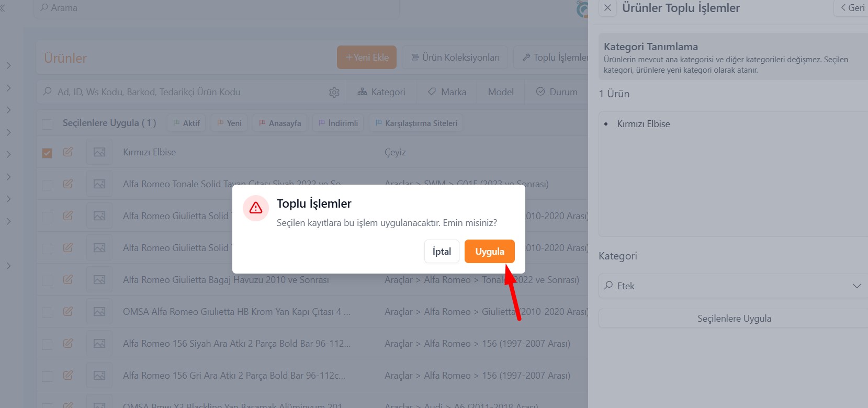Click edit icon for Alfa Romeo Tonale row

click(x=68, y=184)
